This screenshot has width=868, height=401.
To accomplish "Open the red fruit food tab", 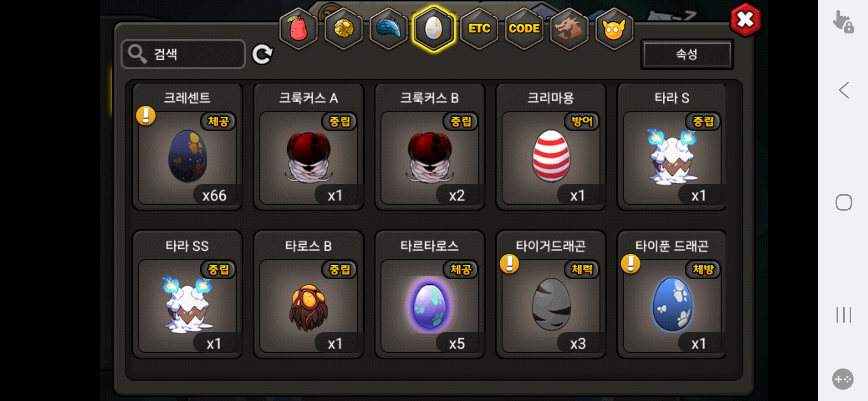I will tap(298, 28).
